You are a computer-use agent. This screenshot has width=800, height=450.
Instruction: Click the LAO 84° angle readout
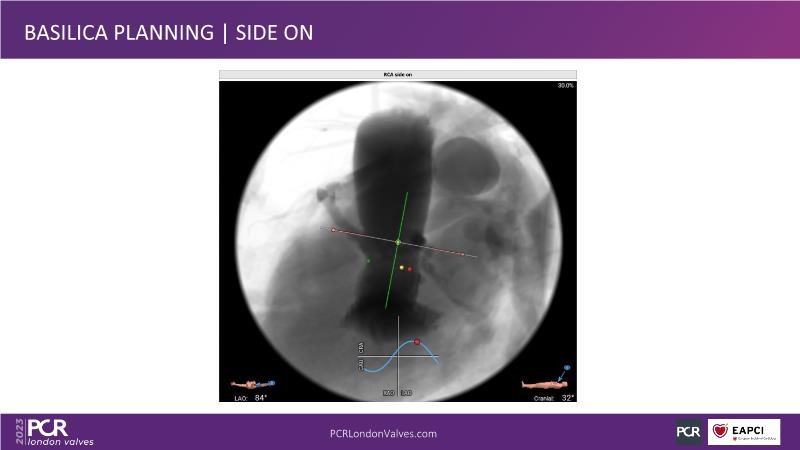pyautogui.click(x=254, y=397)
